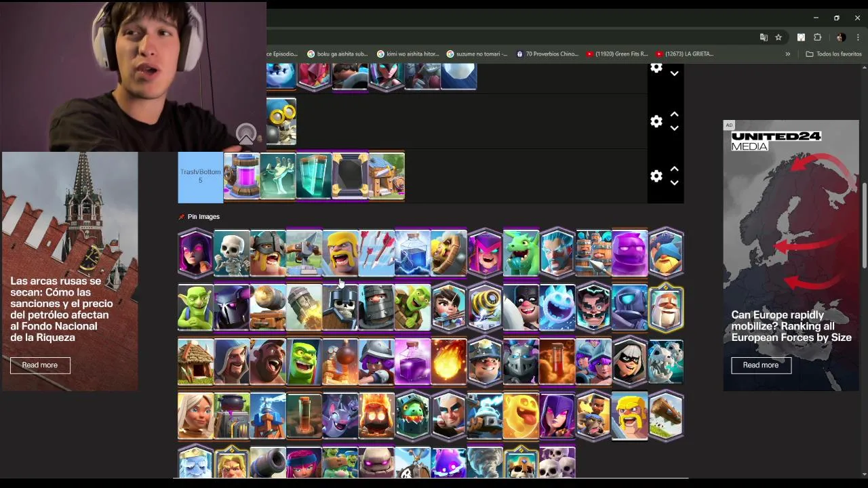Image resolution: width=868 pixels, height=488 pixels.
Task: Open the boku ga aishita bookmark
Action: tap(337, 54)
